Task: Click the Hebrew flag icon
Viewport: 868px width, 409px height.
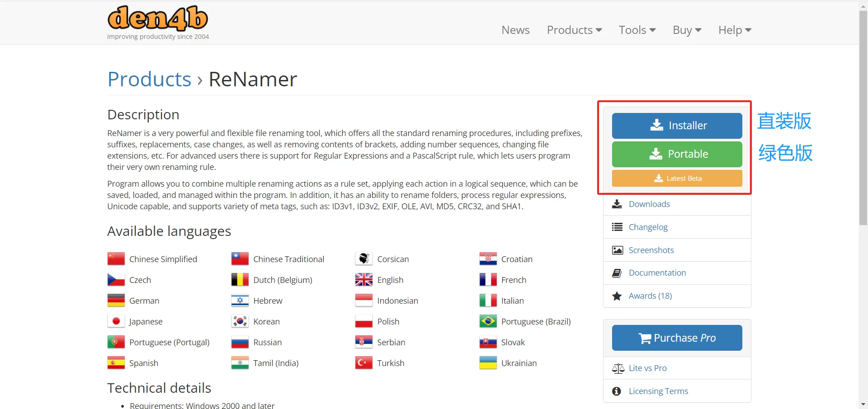Action: 240,301
